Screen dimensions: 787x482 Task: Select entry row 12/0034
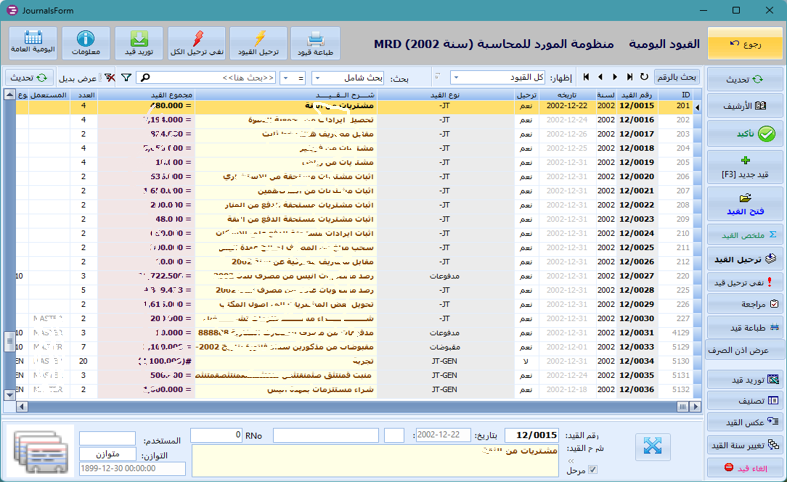pyautogui.click(x=355, y=361)
